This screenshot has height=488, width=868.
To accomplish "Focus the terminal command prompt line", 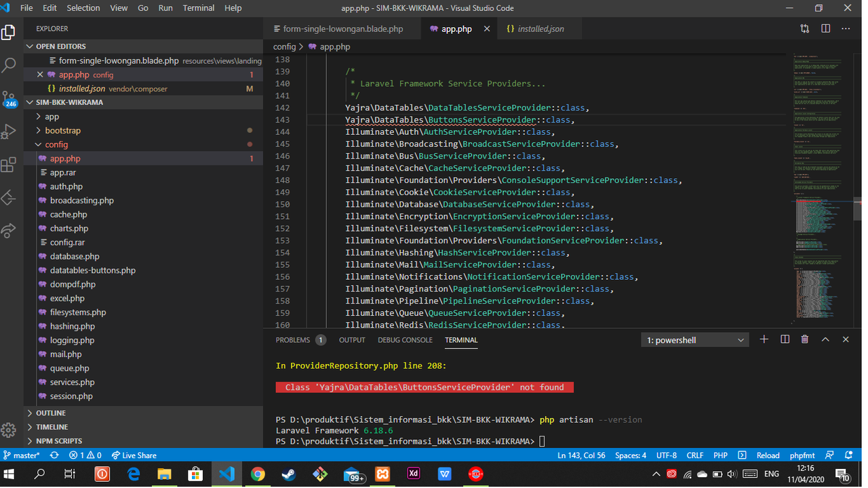I will click(x=410, y=441).
